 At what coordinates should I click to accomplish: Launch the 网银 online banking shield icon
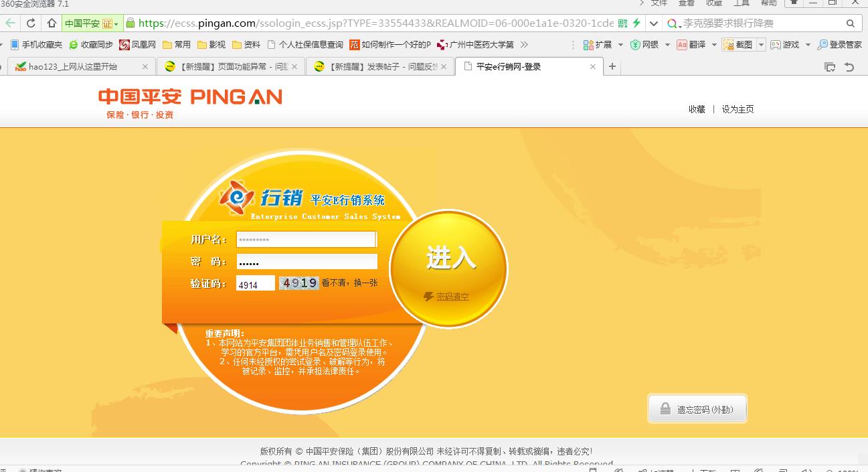(x=640, y=44)
